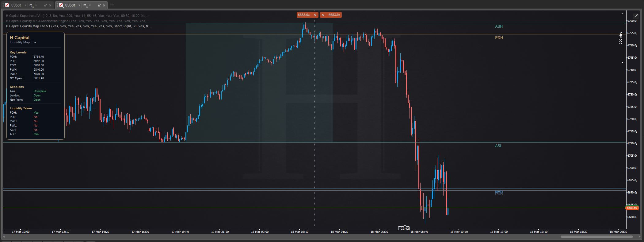Click the Sessions heading
644x242 pixels.
17,87
